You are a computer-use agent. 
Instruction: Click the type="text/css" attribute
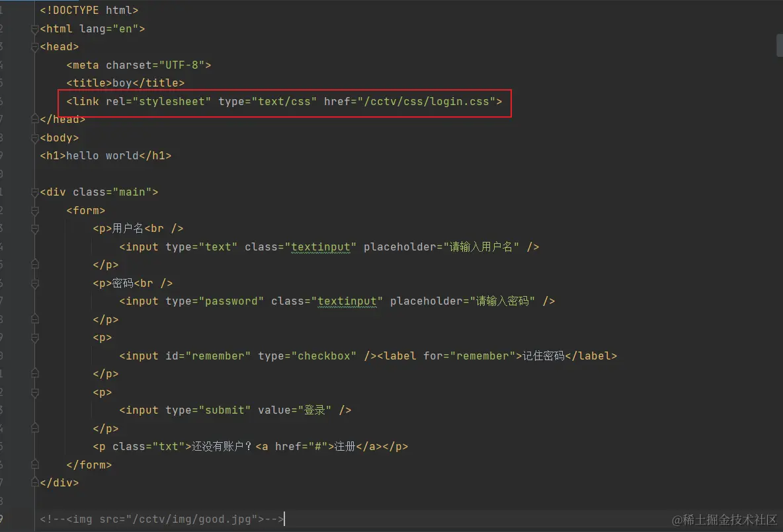click(x=268, y=101)
